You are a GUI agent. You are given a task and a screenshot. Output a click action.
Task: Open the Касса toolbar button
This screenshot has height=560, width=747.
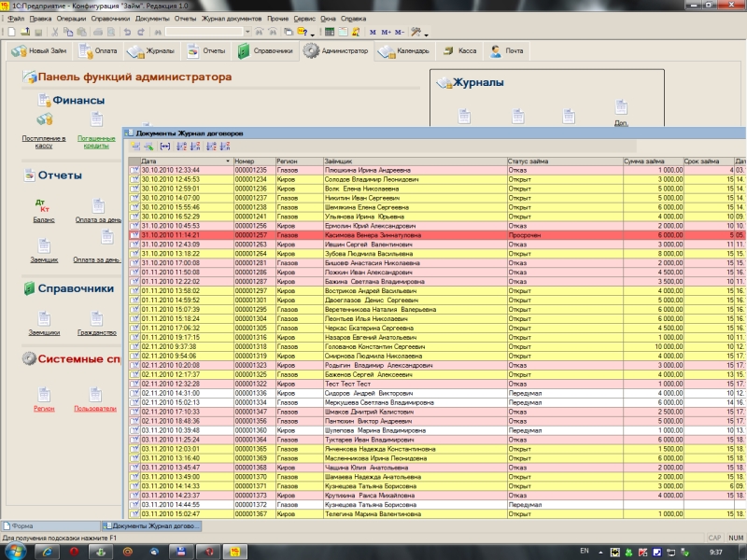(x=458, y=51)
